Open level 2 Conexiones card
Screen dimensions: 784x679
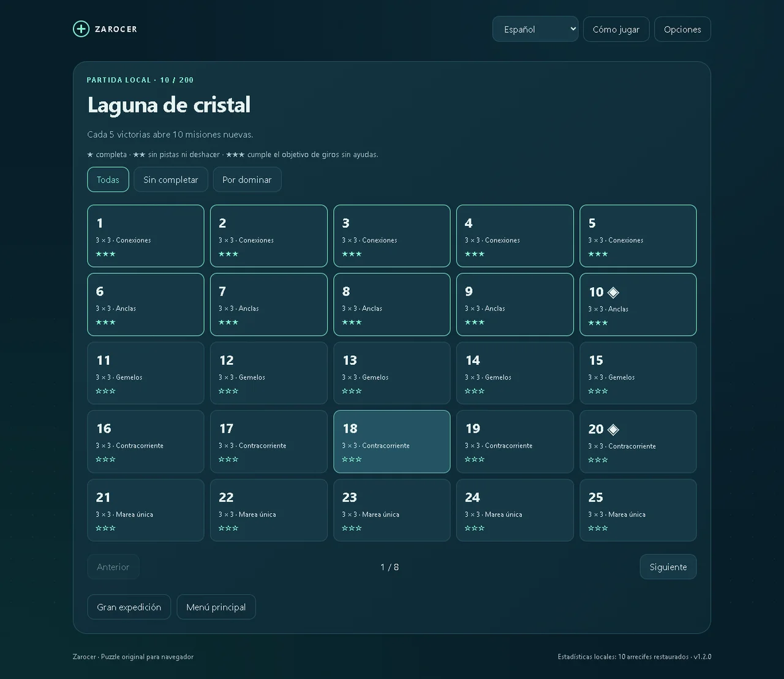[x=269, y=236]
